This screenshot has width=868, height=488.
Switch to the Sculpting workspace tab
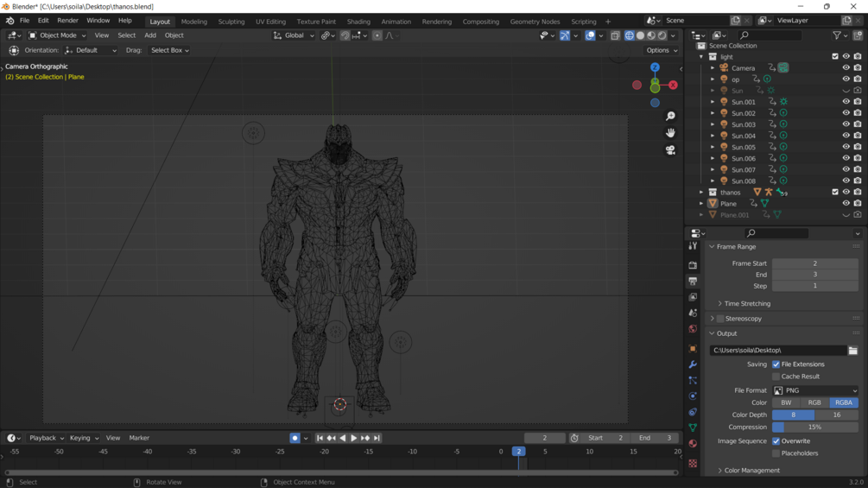tap(231, 22)
